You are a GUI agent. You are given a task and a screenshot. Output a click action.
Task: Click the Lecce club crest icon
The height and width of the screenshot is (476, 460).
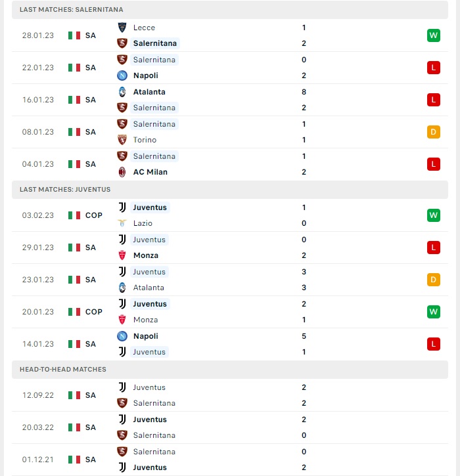click(x=122, y=28)
